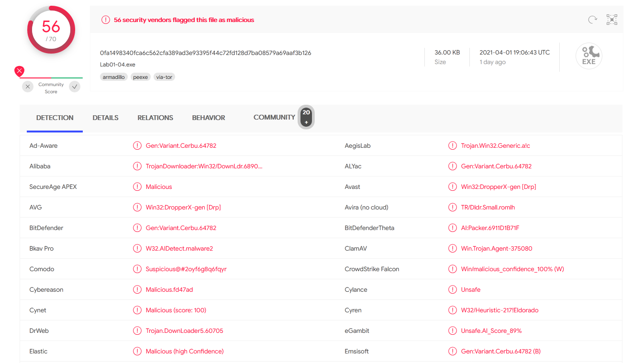Vote file as malicious with X button
The image size is (644, 363).
click(x=28, y=87)
